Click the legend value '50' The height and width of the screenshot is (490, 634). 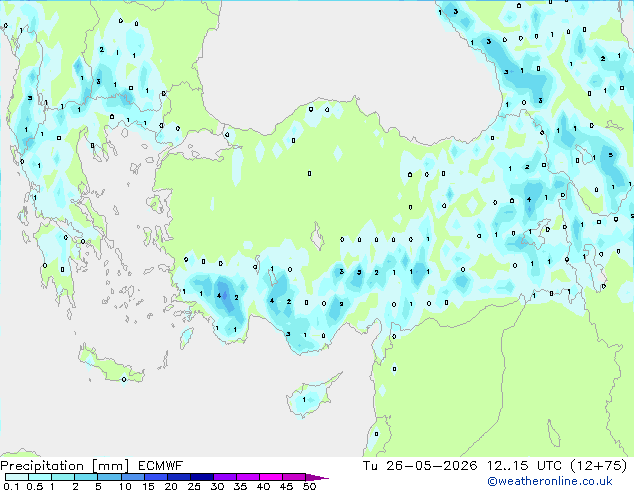(309, 486)
